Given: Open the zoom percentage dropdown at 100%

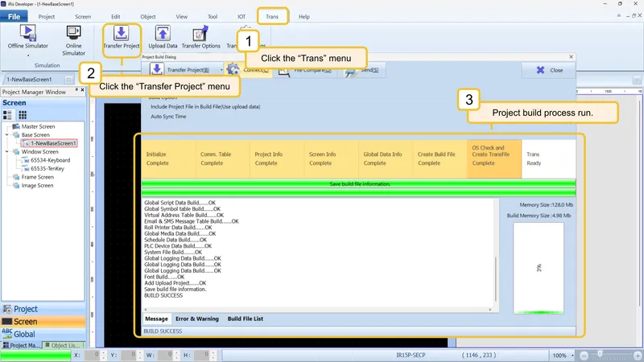Looking at the screenshot, I should (572, 356).
